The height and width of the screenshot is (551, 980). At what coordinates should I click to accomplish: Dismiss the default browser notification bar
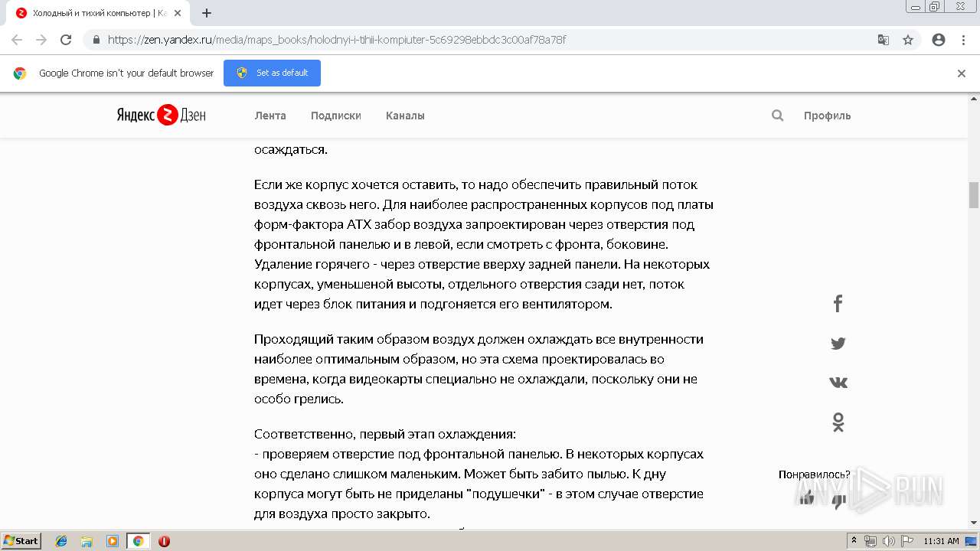coord(962,73)
